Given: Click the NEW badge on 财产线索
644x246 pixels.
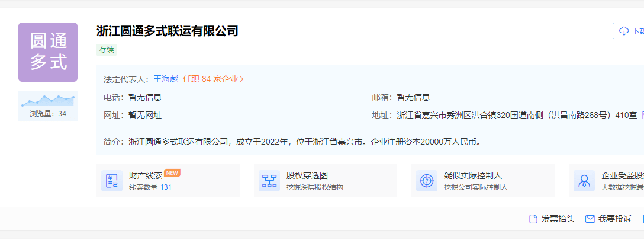Looking at the screenshot, I should tap(172, 173).
